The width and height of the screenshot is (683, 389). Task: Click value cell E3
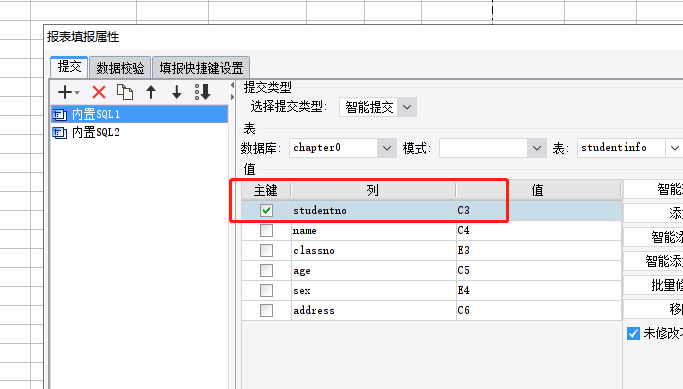coord(539,250)
